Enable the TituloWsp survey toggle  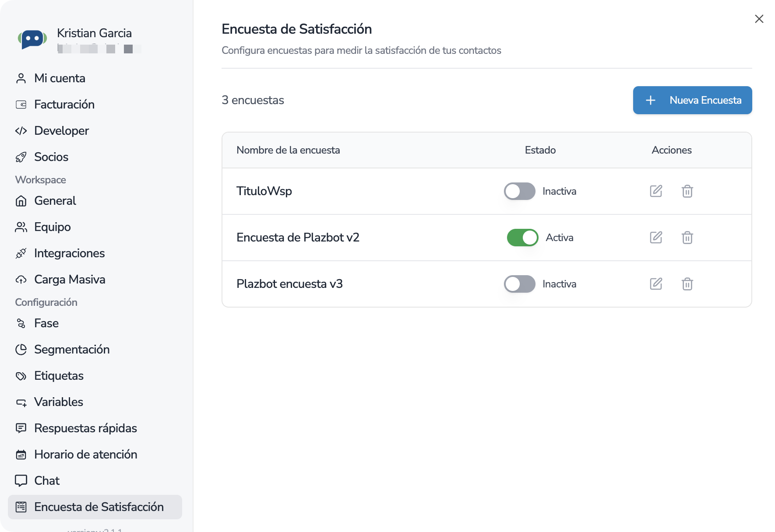[x=519, y=191]
